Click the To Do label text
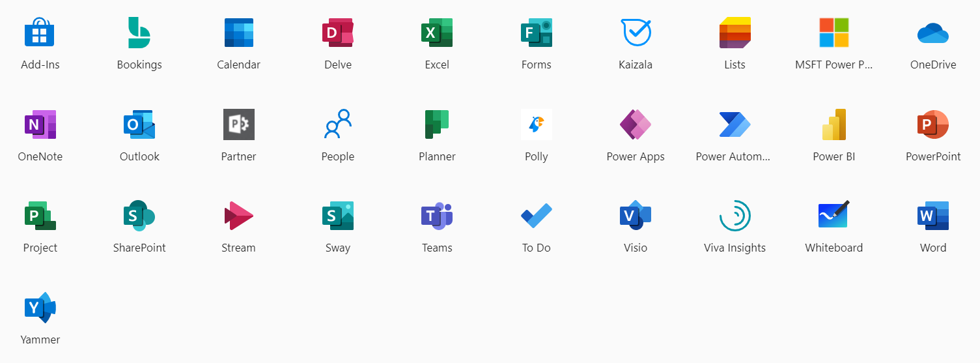The height and width of the screenshot is (363, 980). click(537, 248)
